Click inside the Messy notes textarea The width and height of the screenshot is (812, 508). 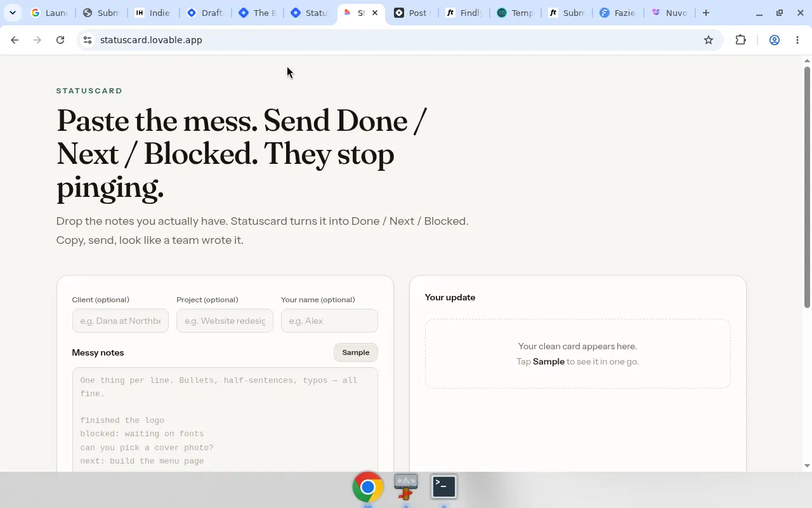click(x=225, y=420)
